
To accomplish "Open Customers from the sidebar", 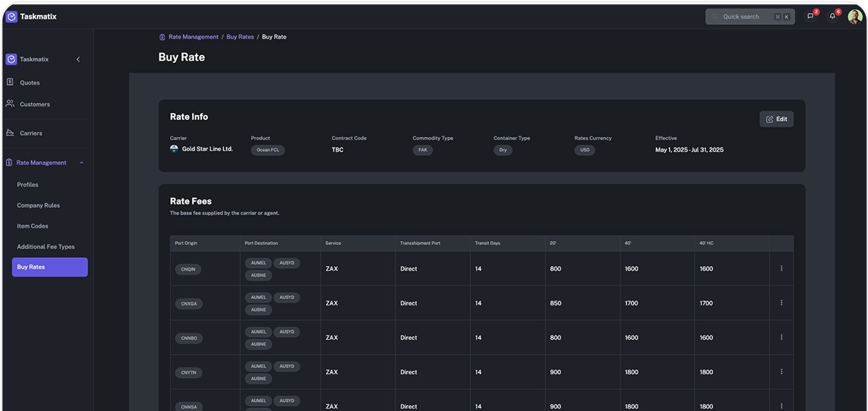I will 34,104.
